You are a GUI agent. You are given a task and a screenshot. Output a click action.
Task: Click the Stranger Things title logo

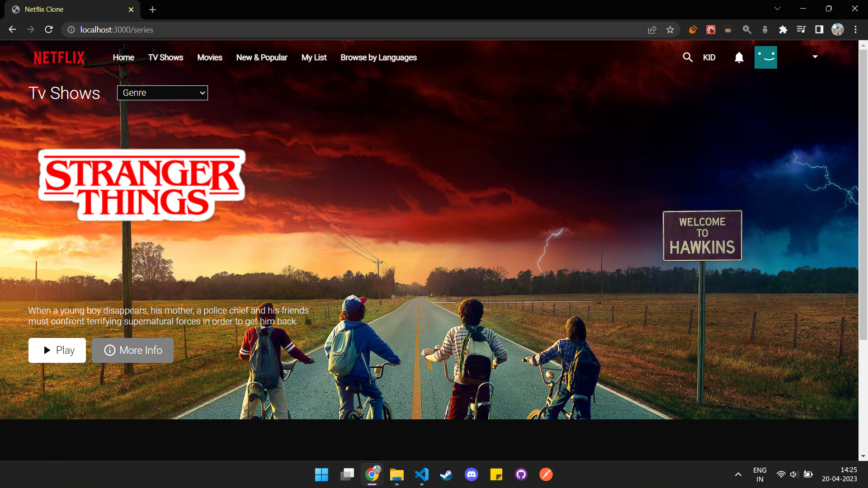click(x=142, y=185)
